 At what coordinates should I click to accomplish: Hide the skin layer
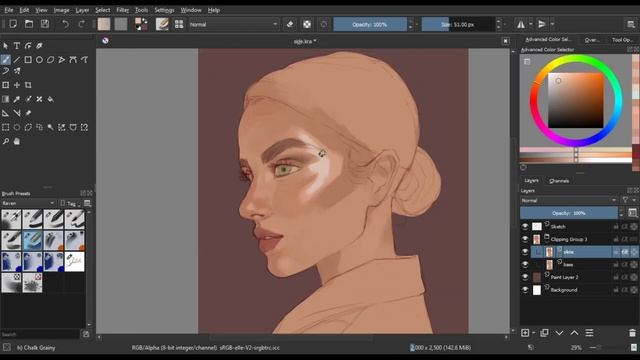tap(525, 252)
